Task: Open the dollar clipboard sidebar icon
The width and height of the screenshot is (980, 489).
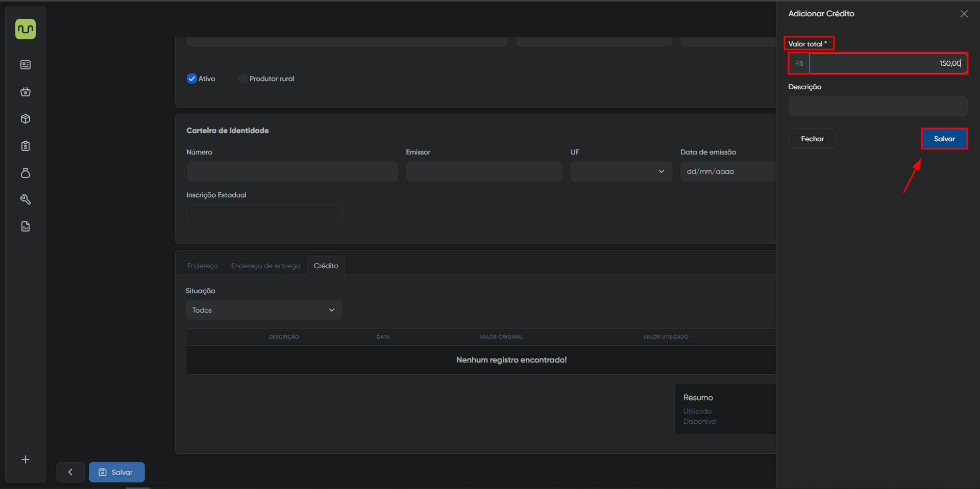Action: tap(26, 146)
